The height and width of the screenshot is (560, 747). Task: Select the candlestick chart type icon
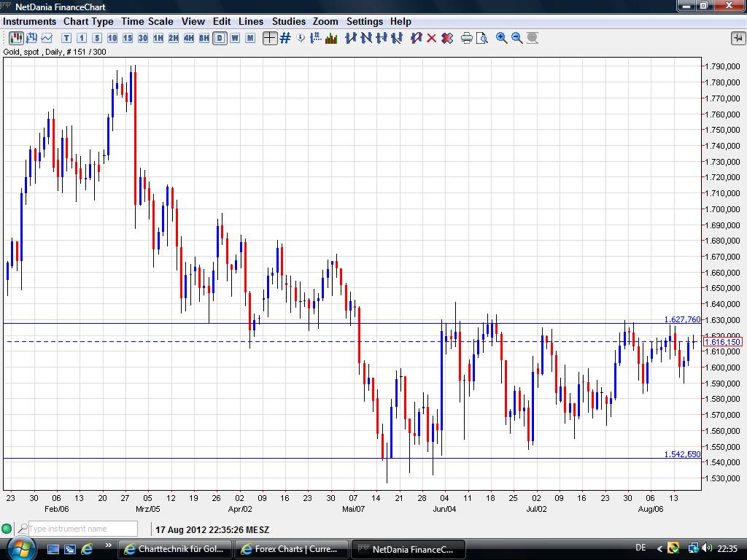point(16,38)
